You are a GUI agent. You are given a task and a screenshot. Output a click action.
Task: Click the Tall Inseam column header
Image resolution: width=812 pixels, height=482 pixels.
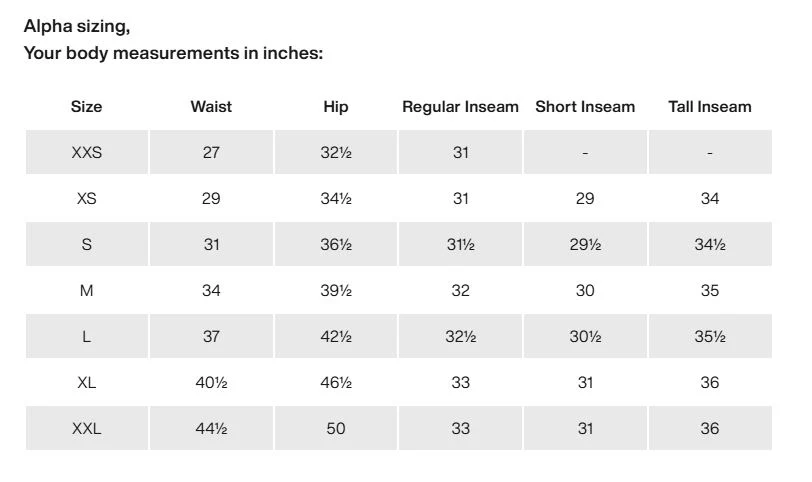tap(709, 107)
